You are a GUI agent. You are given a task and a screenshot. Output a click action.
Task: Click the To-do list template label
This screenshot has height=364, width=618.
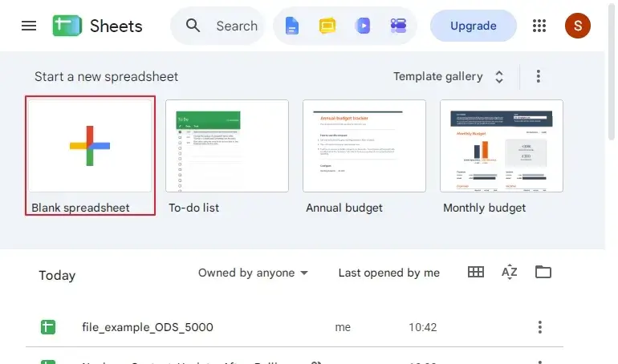193,208
